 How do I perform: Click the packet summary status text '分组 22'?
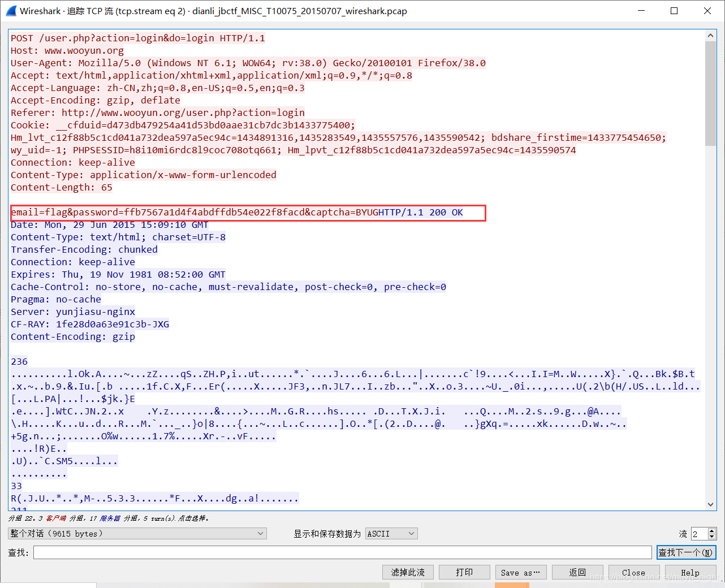click(108, 518)
